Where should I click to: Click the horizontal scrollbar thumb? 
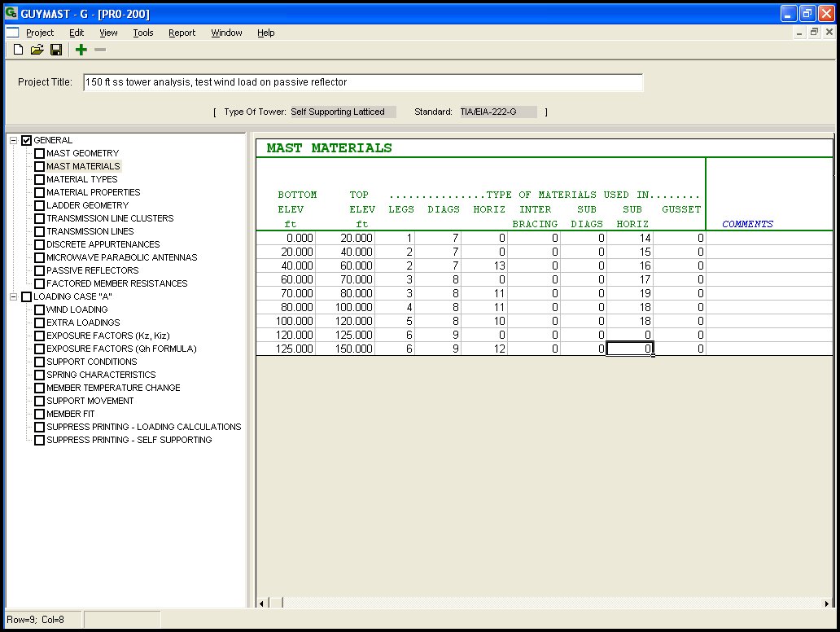click(275, 603)
